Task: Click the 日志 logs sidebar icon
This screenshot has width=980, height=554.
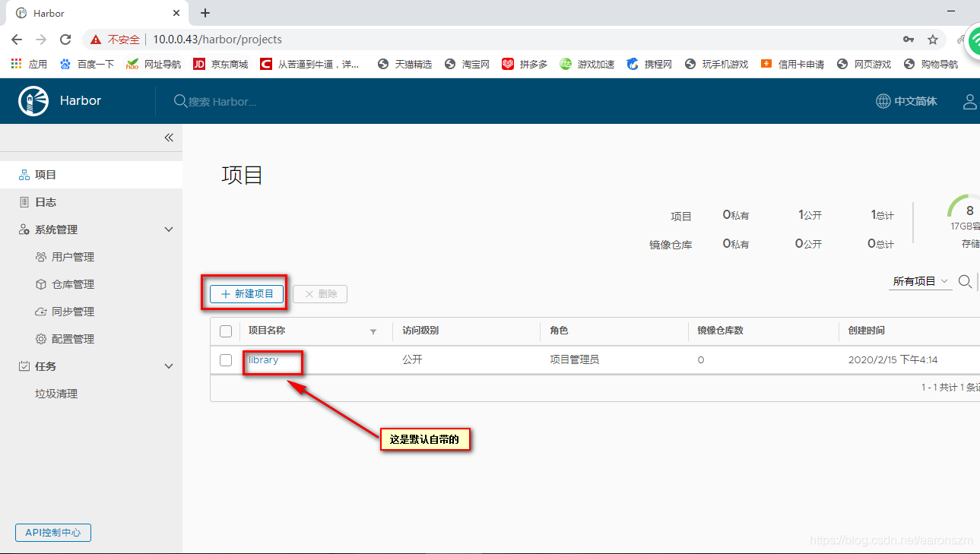Action: tap(24, 202)
